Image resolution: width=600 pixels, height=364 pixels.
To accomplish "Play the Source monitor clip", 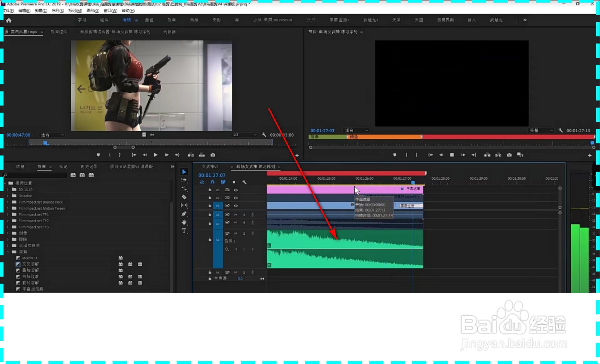I will click(156, 155).
